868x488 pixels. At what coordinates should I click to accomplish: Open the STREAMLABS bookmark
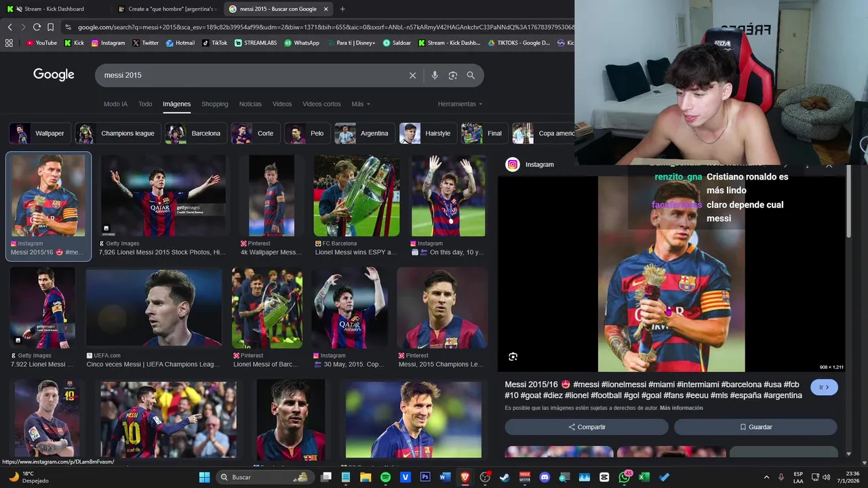[256, 43]
